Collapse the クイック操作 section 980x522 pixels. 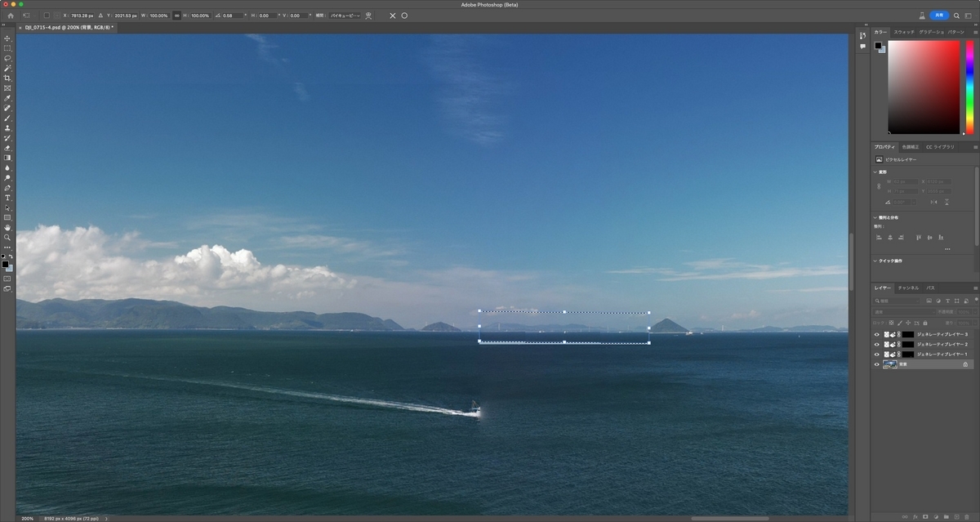point(875,261)
